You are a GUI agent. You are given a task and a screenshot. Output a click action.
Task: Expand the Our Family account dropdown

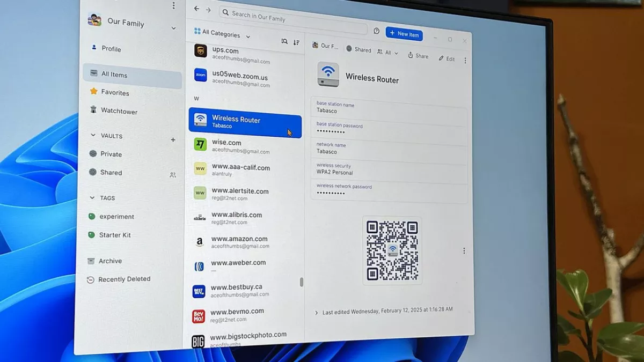(173, 28)
